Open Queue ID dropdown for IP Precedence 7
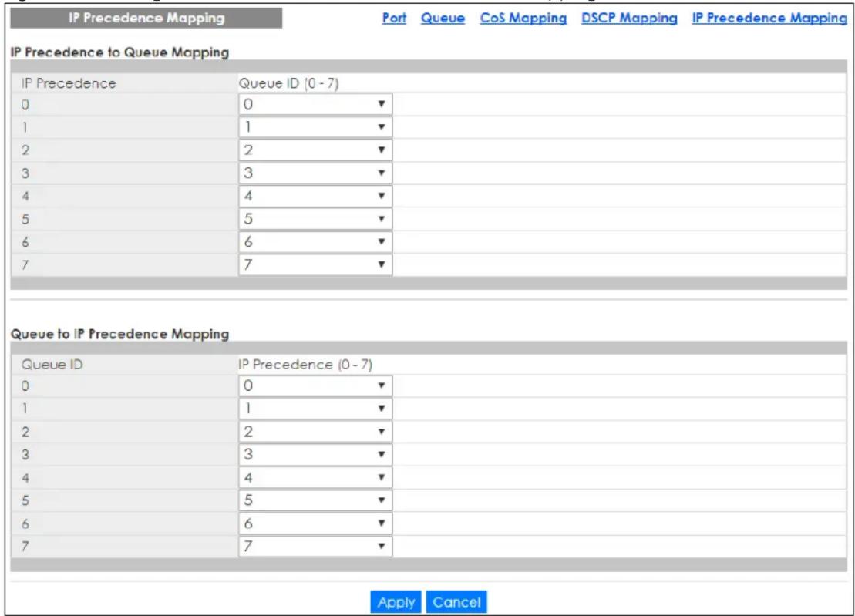The image size is (855, 616). point(315,264)
